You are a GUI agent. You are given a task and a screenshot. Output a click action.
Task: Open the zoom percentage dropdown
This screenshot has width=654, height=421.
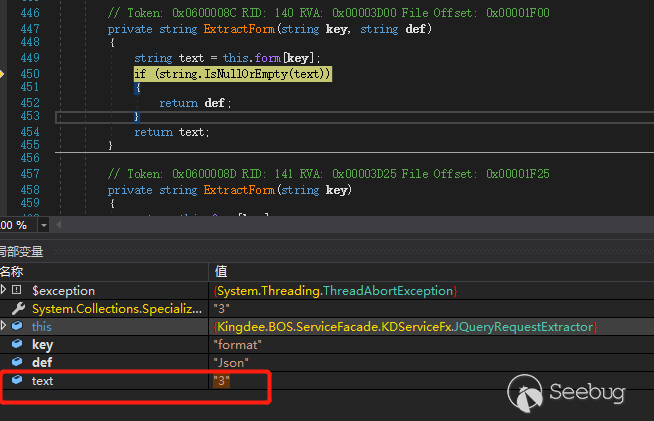[43, 225]
